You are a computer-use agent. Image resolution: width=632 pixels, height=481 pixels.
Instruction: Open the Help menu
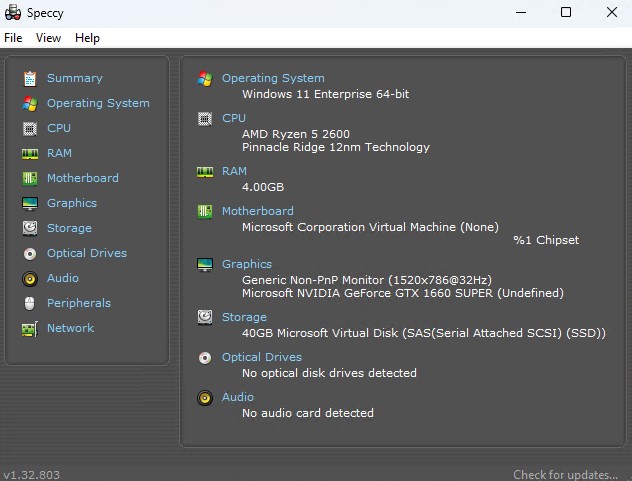pyautogui.click(x=87, y=38)
